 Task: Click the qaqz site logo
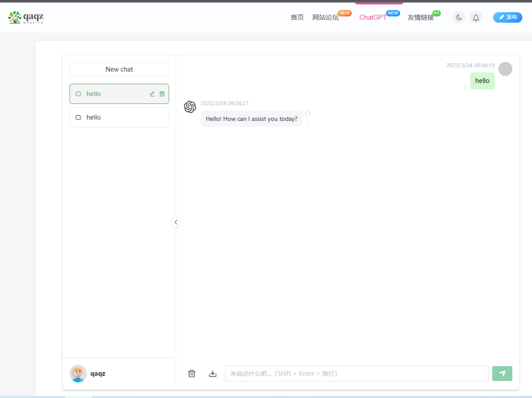[x=25, y=17]
